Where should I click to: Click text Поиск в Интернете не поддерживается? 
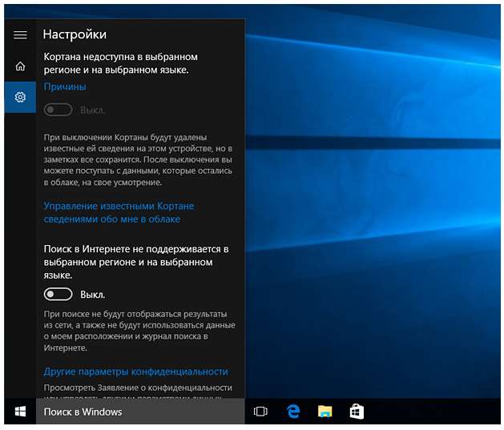coord(136,262)
